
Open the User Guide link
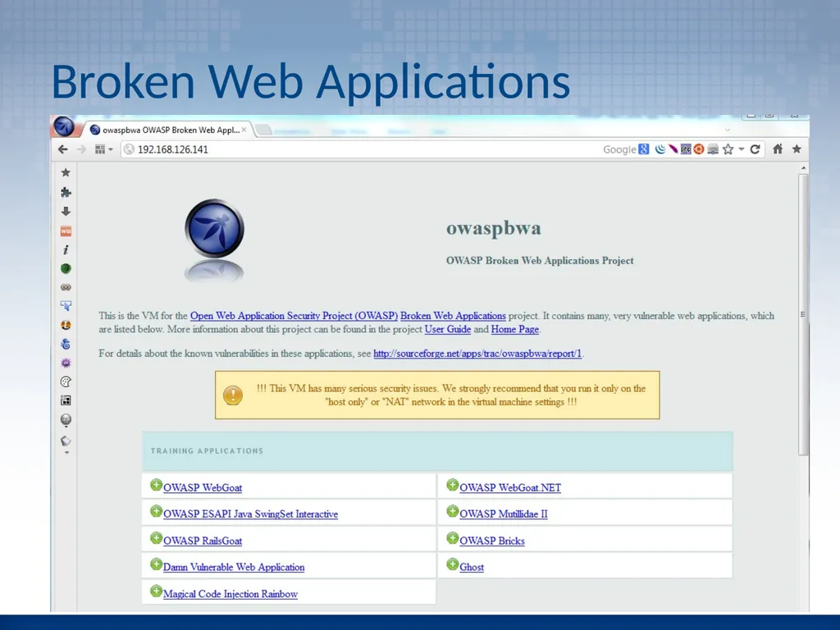[448, 329]
